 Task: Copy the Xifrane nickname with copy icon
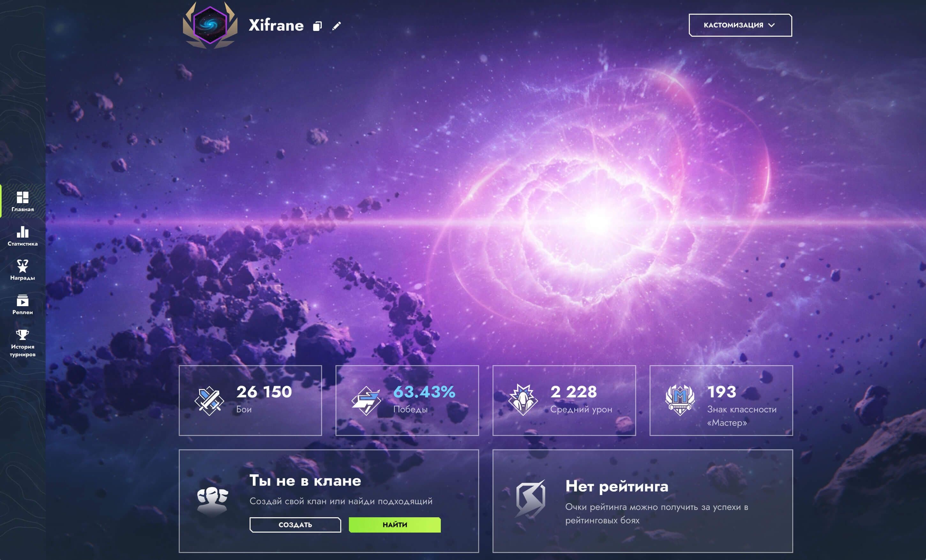point(318,26)
